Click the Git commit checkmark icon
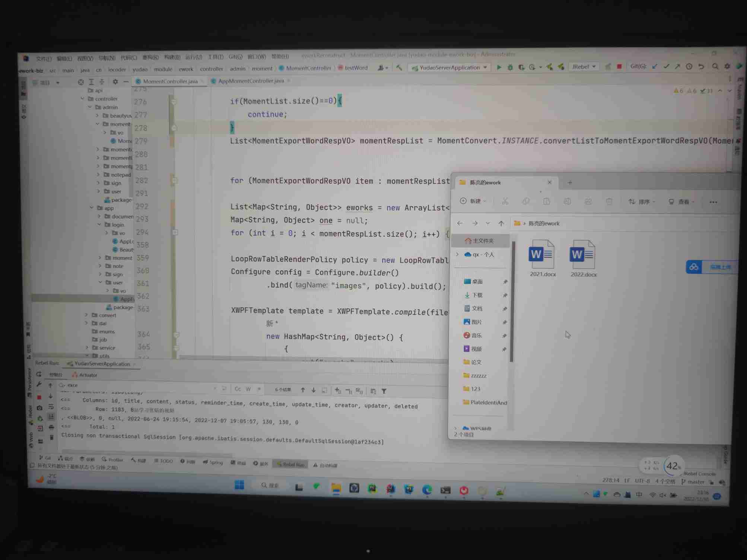747x560 pixels. (666, 66)
